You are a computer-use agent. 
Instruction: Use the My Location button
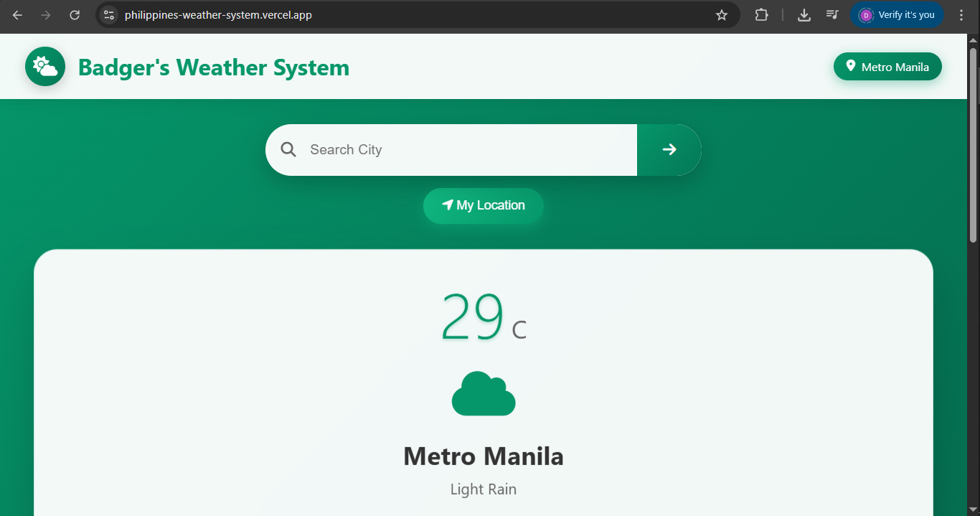coord(484,206)
